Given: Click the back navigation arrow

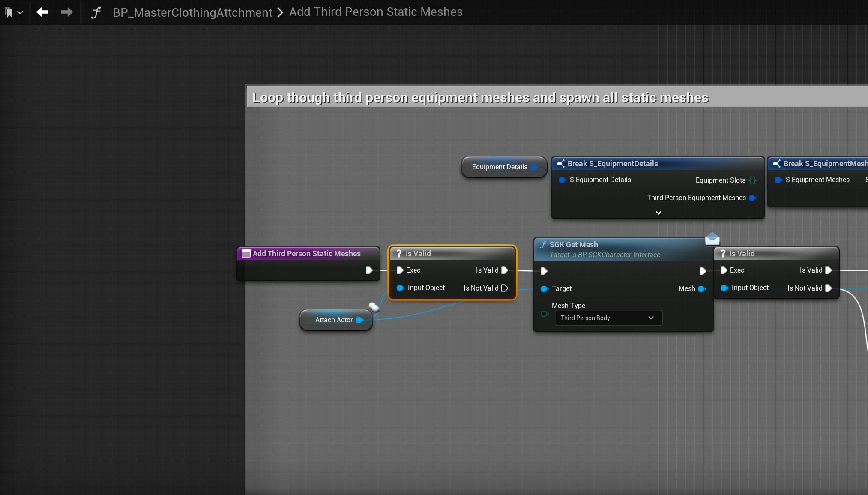Looking at the screenshot, I should tap(42, 12).
